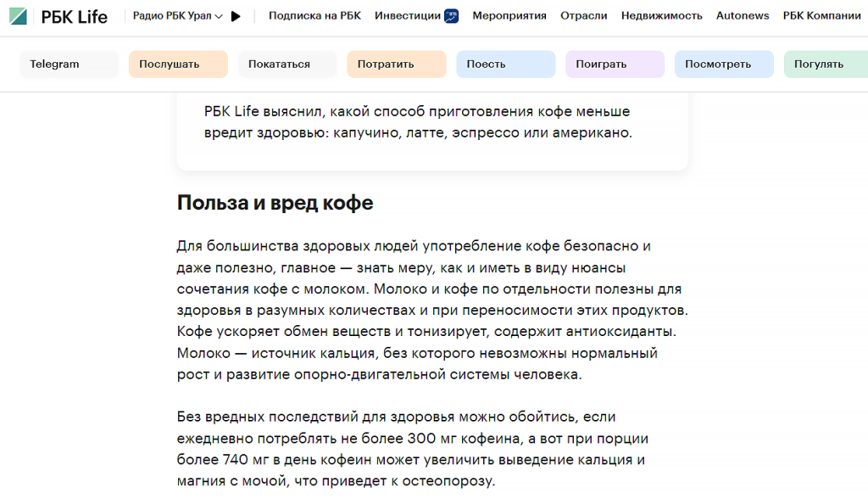Play the РБК radio stream
The width and height of the screenshot is (868, 504).
coord(236,16)
